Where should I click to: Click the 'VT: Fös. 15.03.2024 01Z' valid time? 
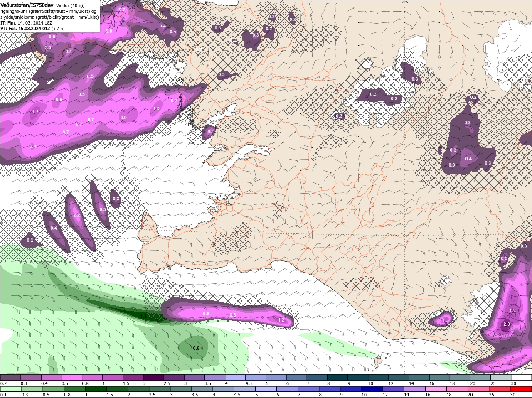(x=25, y=29)
